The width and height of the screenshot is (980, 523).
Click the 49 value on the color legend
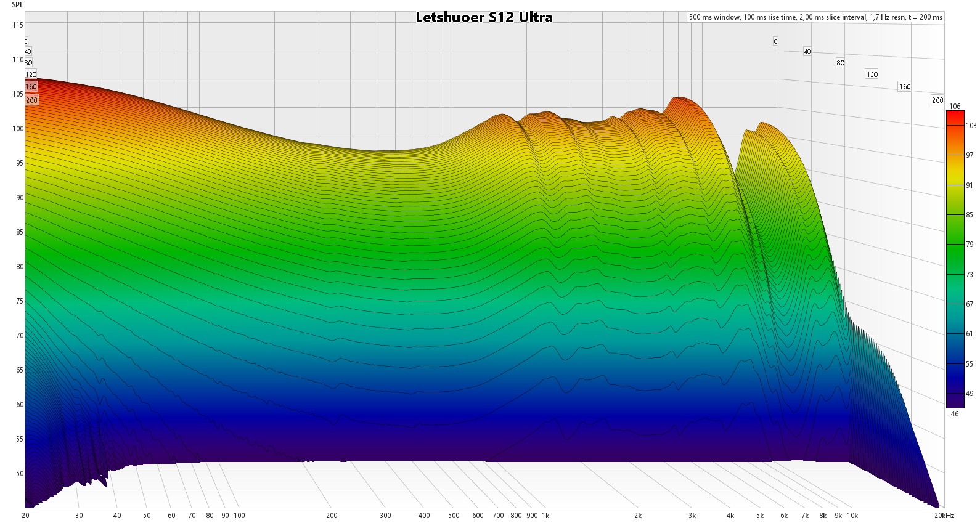tap(970, 394)
